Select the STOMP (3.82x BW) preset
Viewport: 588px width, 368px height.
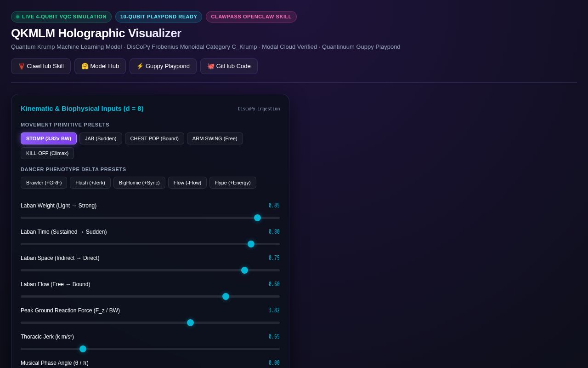pyautogui.click(x=49, y=138)
